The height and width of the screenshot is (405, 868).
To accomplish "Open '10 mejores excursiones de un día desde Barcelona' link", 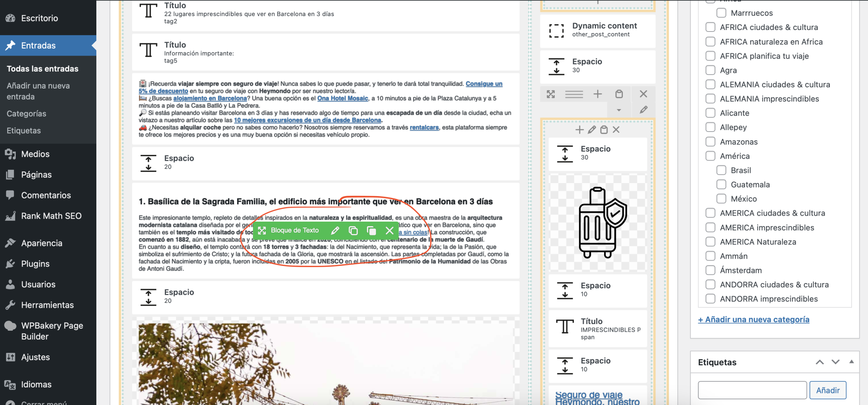I will [307, 120].
